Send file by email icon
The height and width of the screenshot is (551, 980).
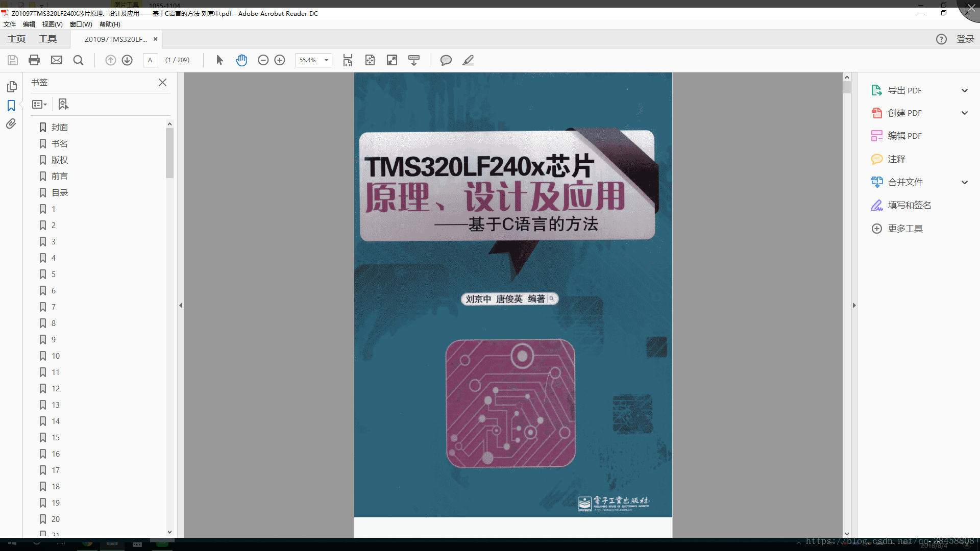coord(57,60)
